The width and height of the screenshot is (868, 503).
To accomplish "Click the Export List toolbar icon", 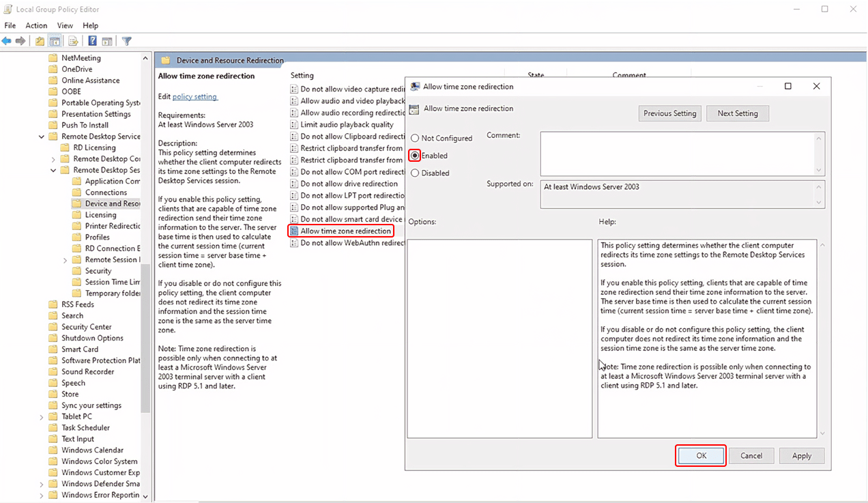I will click(73, 41).
